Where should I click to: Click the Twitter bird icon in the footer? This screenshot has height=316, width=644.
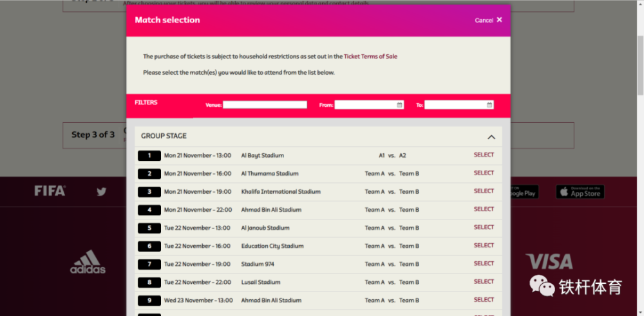click(x=102, y=192)
